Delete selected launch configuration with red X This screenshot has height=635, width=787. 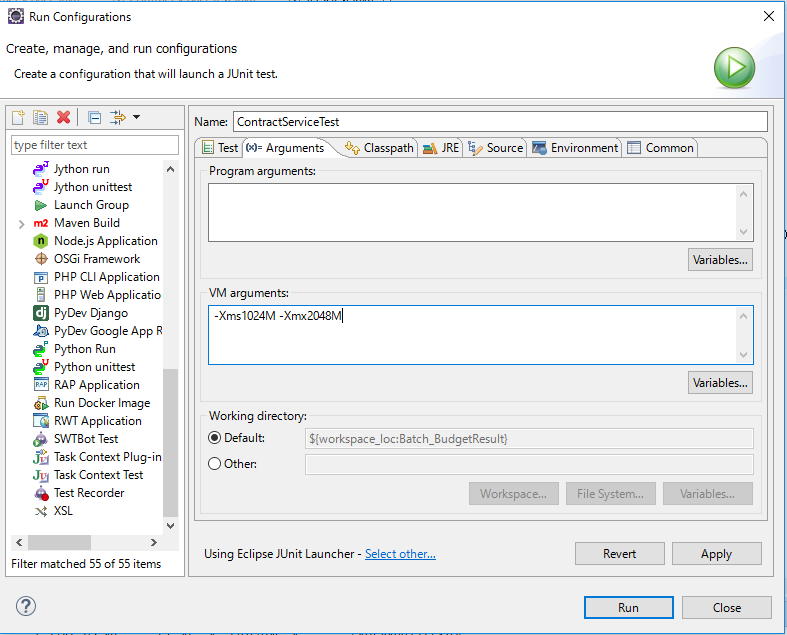point(63,117)
